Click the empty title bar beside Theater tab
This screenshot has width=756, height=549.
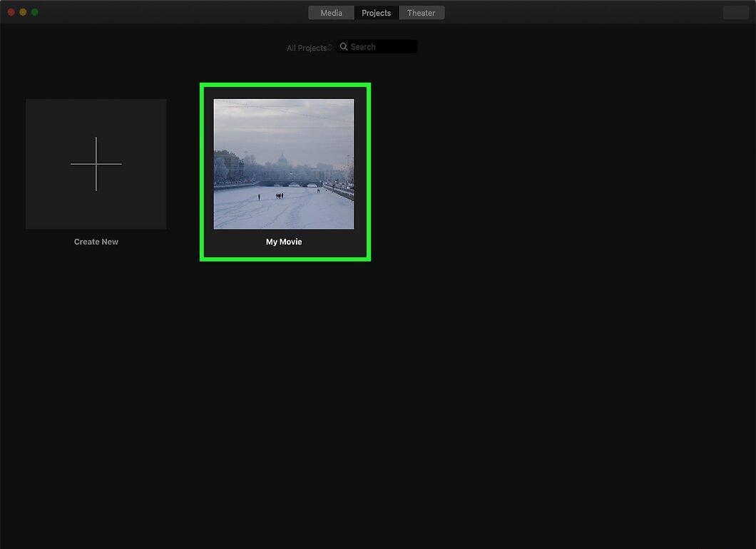click(578, 13)
